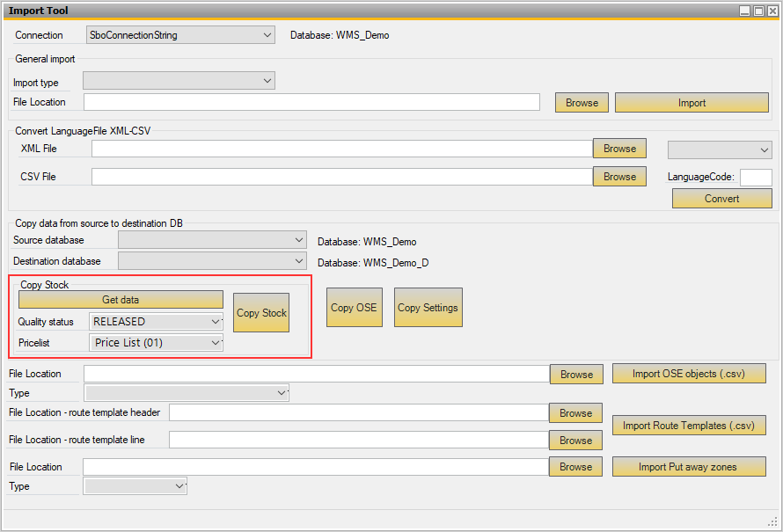Click the 'Quality status' label

pyautogui.click(x=46, y=322)
